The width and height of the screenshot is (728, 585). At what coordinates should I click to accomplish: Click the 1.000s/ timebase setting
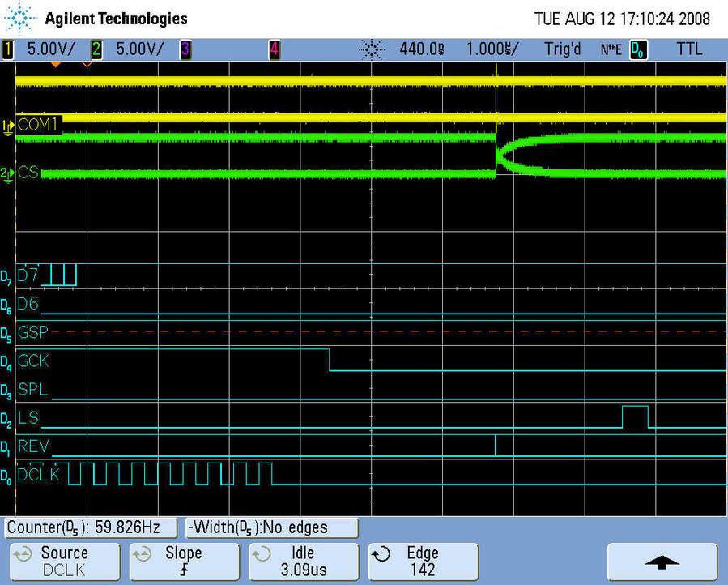[492, 49]
